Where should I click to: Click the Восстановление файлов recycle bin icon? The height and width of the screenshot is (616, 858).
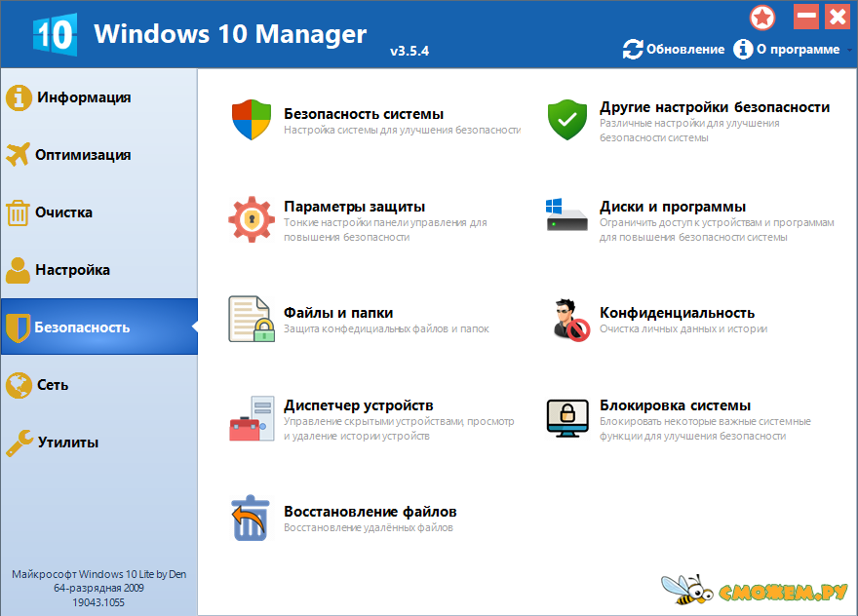click(250, 519)
